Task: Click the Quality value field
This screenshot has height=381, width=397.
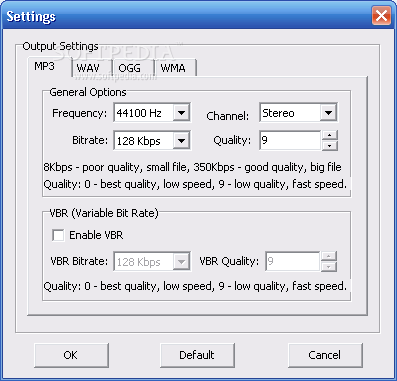Action: 290,140
